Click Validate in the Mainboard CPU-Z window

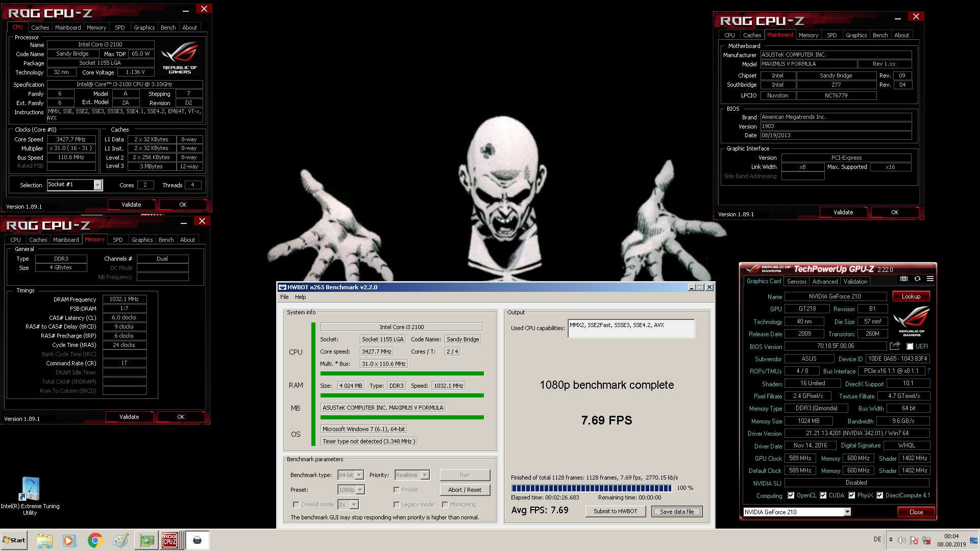click(x=843, y=212)
